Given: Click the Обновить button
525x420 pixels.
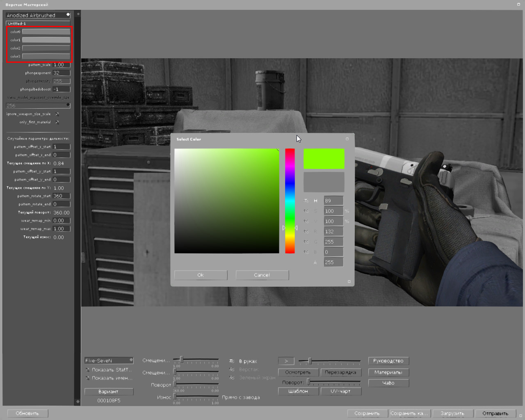Looking at the screenshot, I should 27,413.
